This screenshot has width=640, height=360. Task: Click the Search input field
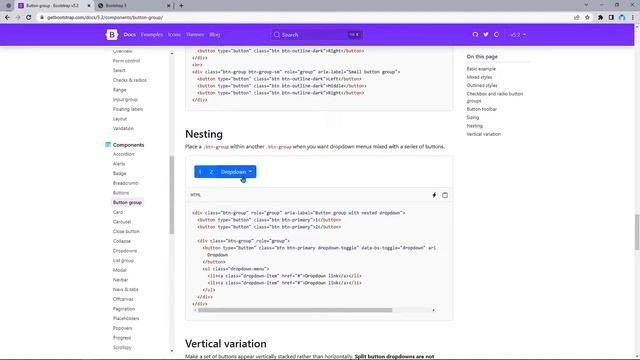316,35
